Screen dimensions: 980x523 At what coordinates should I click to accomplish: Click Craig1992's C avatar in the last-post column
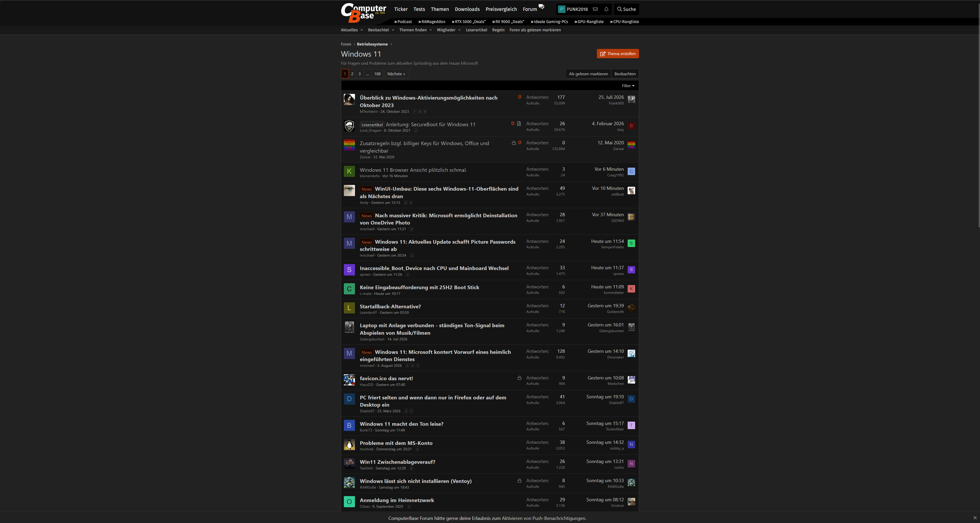click(631, 171)
